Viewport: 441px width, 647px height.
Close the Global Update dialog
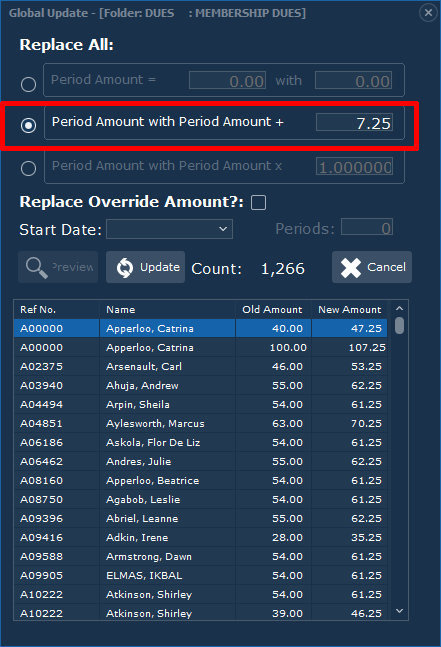(x=429, y=13)
